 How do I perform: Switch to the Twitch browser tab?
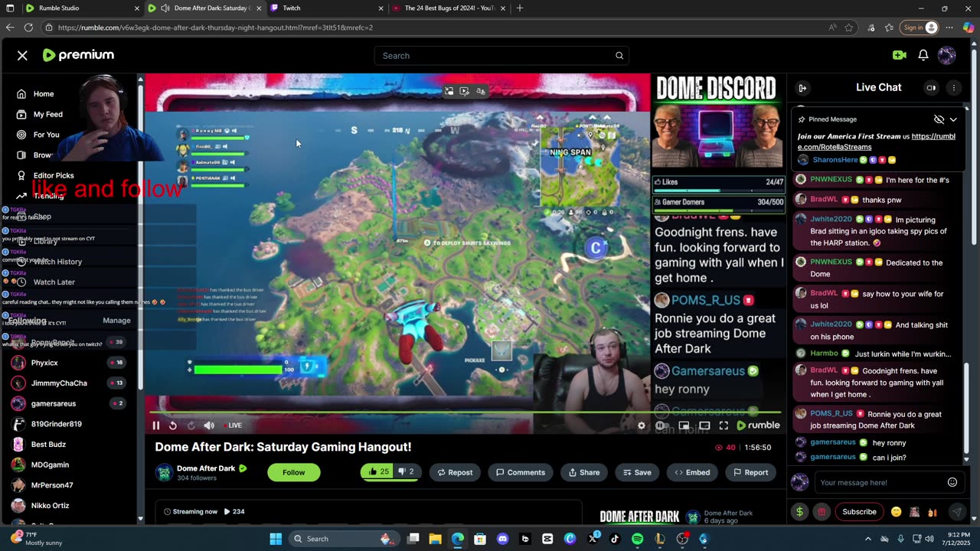click(x=327, y=8)
